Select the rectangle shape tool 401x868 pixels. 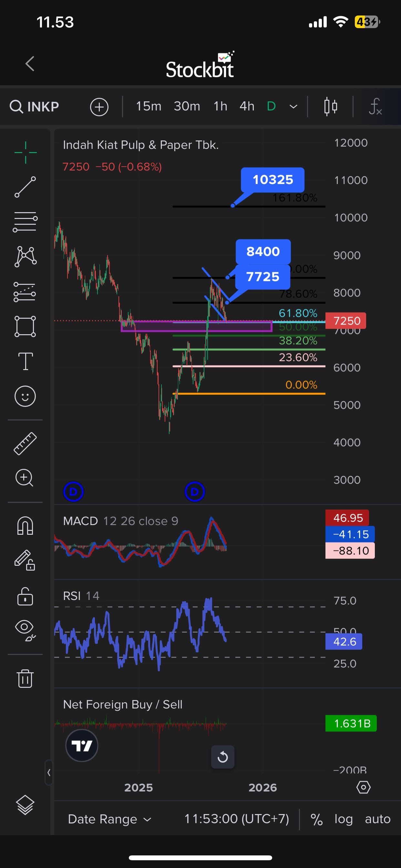25,326
